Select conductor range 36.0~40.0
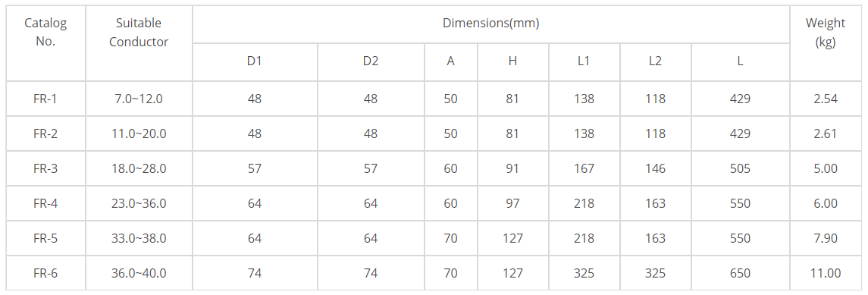The height and width of the screenshot is (295, 868). (x=139, y=274)
